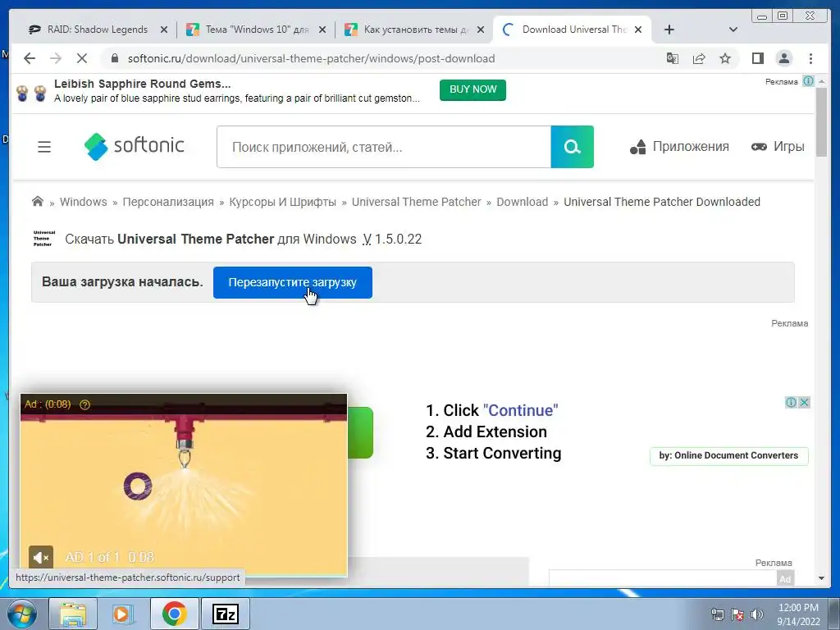The image size is (840, 630).
Task: Click the home breadcrumb icon
Action: 38,202
